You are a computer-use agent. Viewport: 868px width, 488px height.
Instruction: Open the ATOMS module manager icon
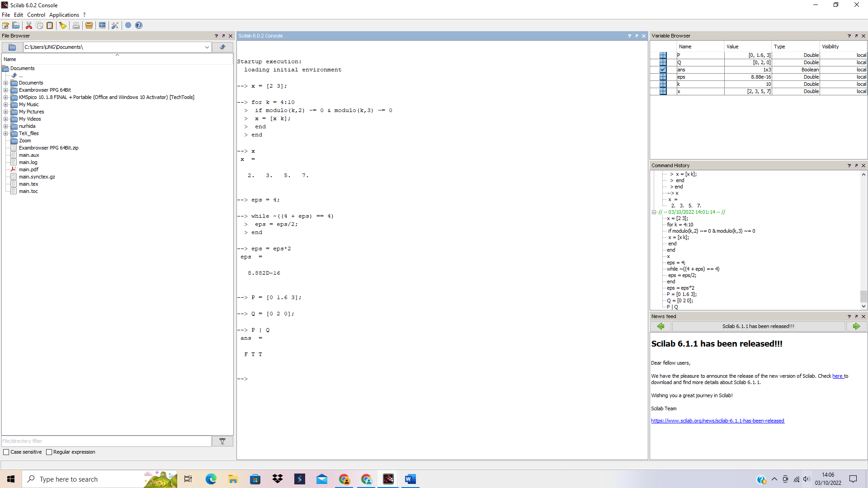(x=89, y=25)
